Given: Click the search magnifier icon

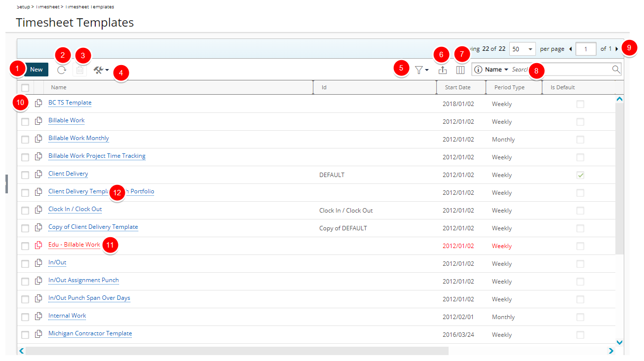Looking at the screenshot, I should click(616, 70).
